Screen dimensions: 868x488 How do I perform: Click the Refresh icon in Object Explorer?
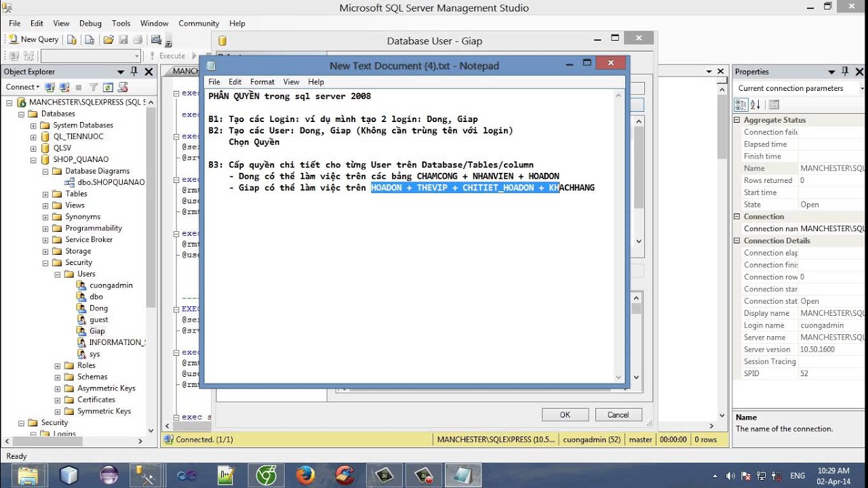click(x=108, y=87)
